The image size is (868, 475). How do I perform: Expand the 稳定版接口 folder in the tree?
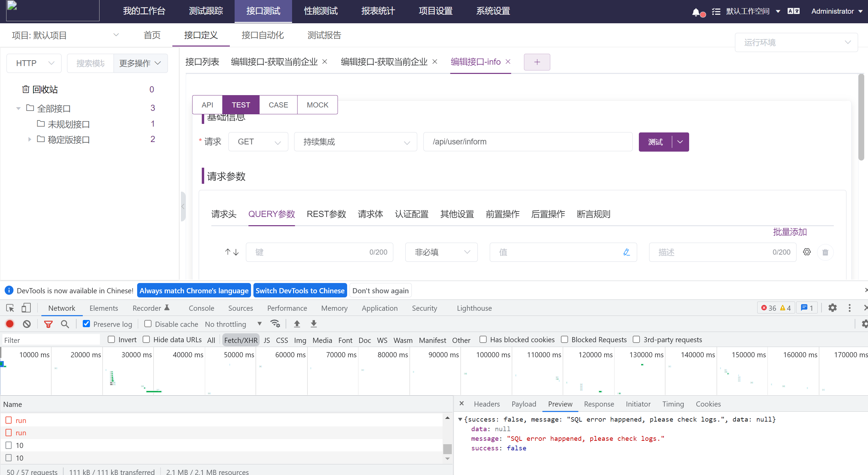click(29, 139)
